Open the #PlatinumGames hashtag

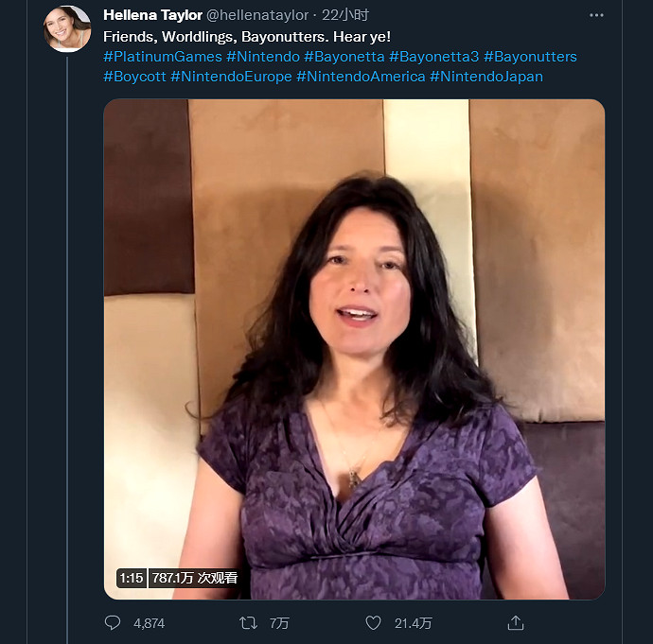162,57
